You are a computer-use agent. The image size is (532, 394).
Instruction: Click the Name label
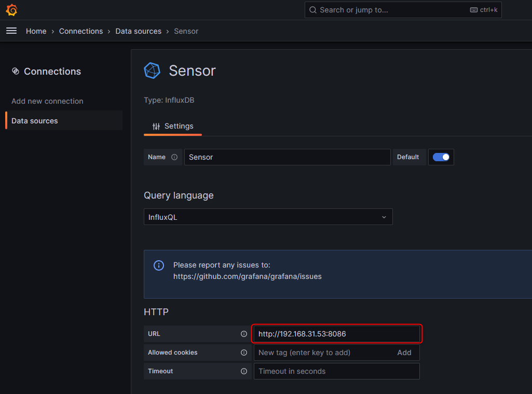coord(157,157)
